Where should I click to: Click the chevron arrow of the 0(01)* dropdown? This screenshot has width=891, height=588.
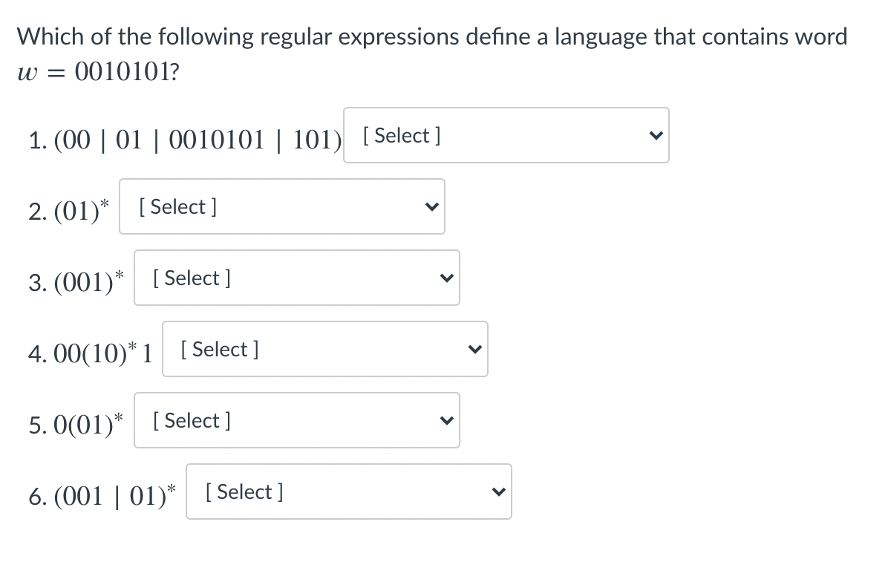pos(446,421)
